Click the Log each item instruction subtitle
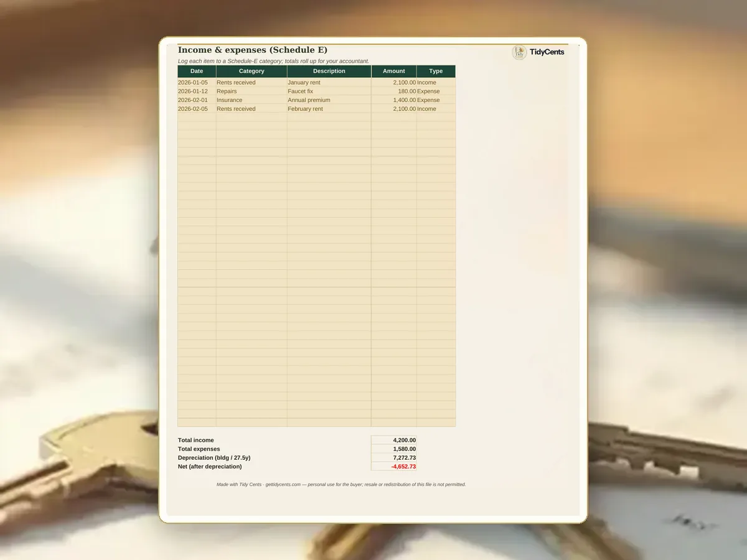747x560 pixels. coord(273,61)
